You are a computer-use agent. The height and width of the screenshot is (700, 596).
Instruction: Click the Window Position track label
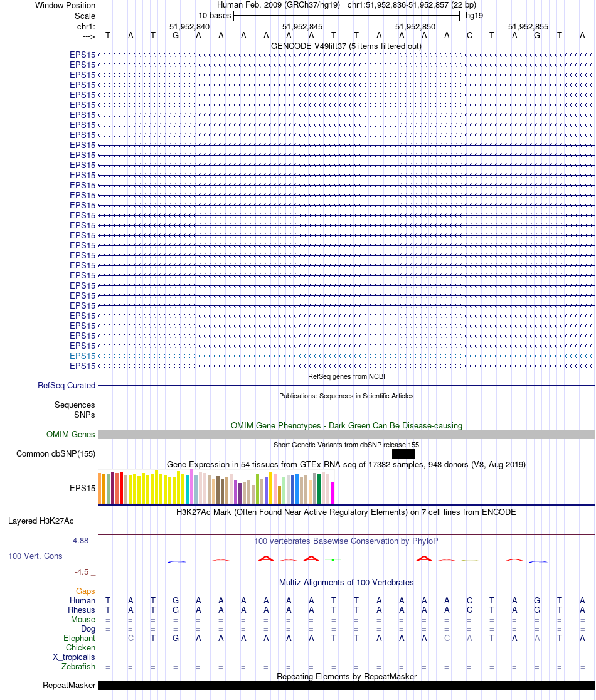65,6
